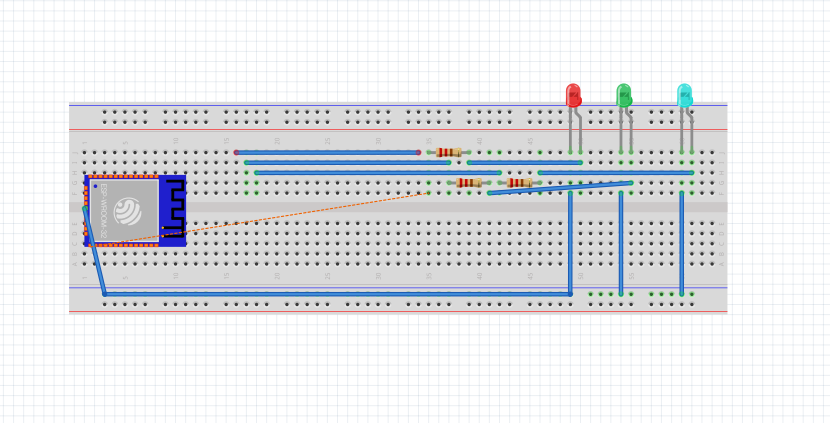
Task: Select the left blue wire in row I
Action: pyautogui.click(x=348, y=163)
